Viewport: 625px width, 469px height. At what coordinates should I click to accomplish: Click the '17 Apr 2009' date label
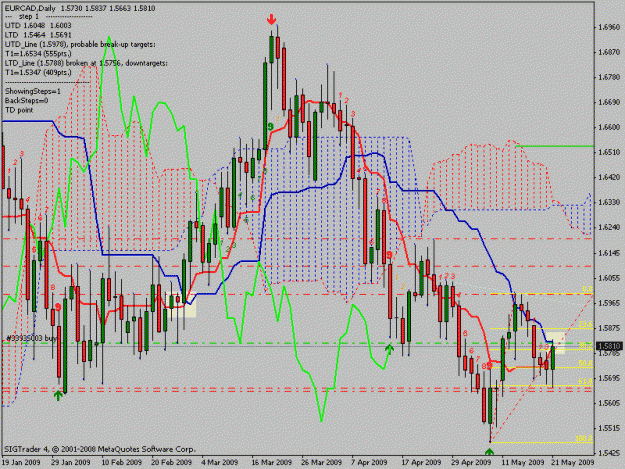421,462
